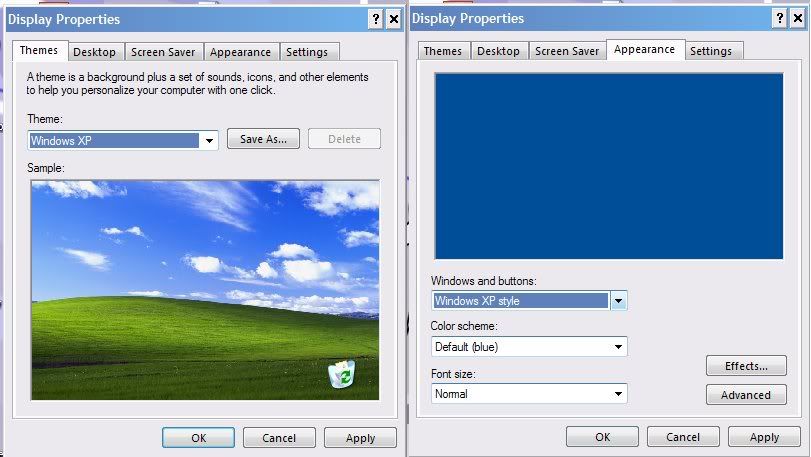Viewport: 811px width, 457px height.
Task: Open the Effects... dialog
Action: click(x=746, y=366)
